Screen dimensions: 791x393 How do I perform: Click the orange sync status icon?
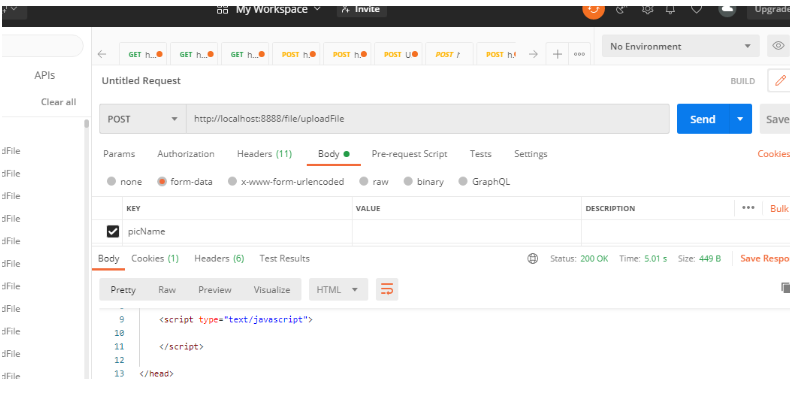593,11
